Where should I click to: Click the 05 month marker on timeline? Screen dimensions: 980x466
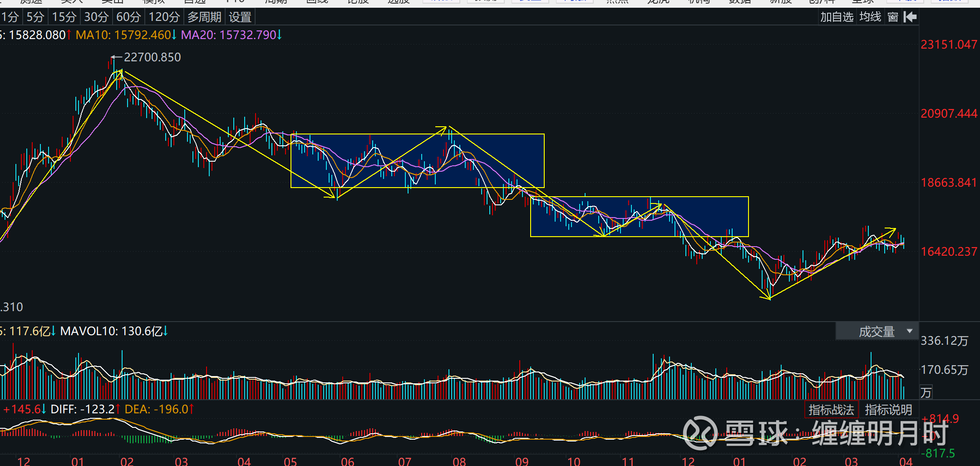click(291, 461)
